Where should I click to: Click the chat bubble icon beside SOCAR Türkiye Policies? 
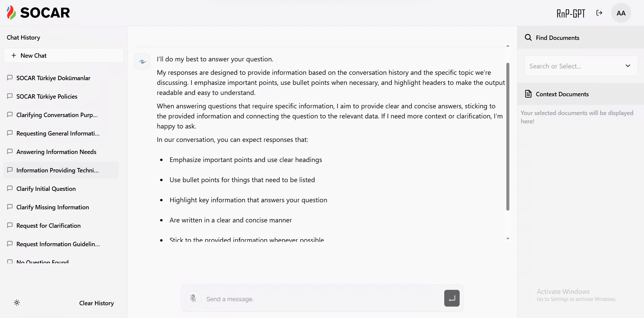click(10, 96)
